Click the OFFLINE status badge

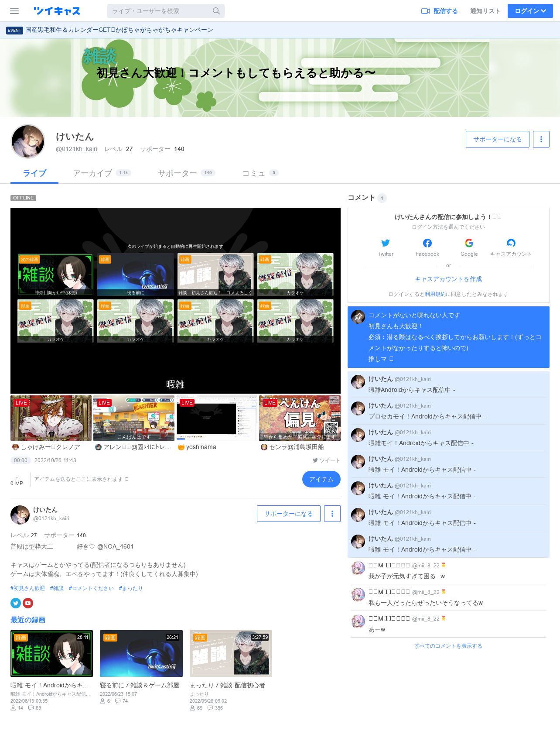point(23,198)
